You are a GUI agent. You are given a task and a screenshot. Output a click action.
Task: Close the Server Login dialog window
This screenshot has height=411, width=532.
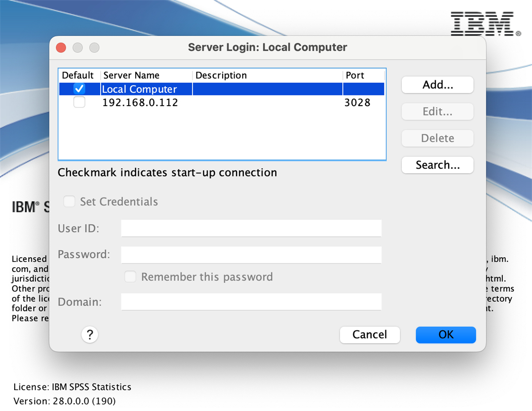pos(61,47)
